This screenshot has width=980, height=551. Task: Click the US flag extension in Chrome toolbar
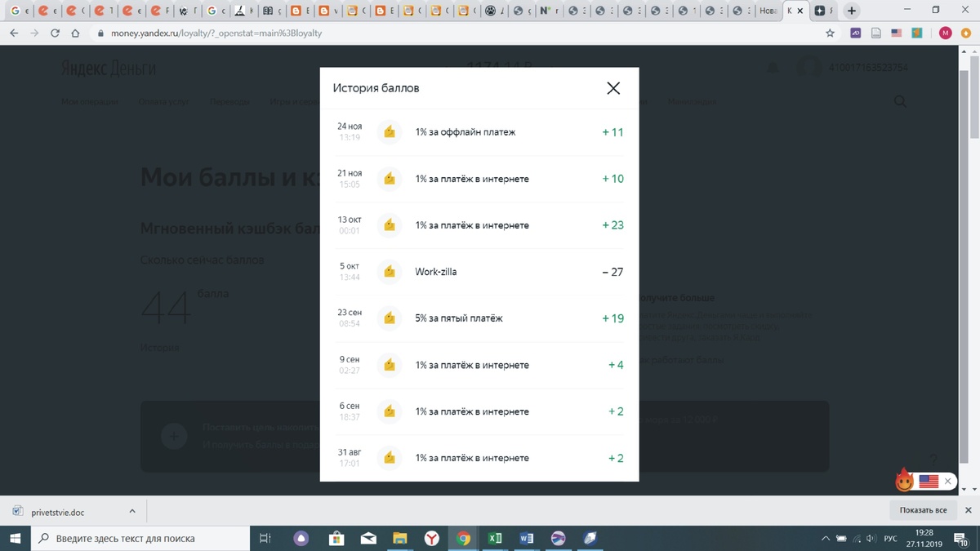pyautogui.click(x=897, y=33)
